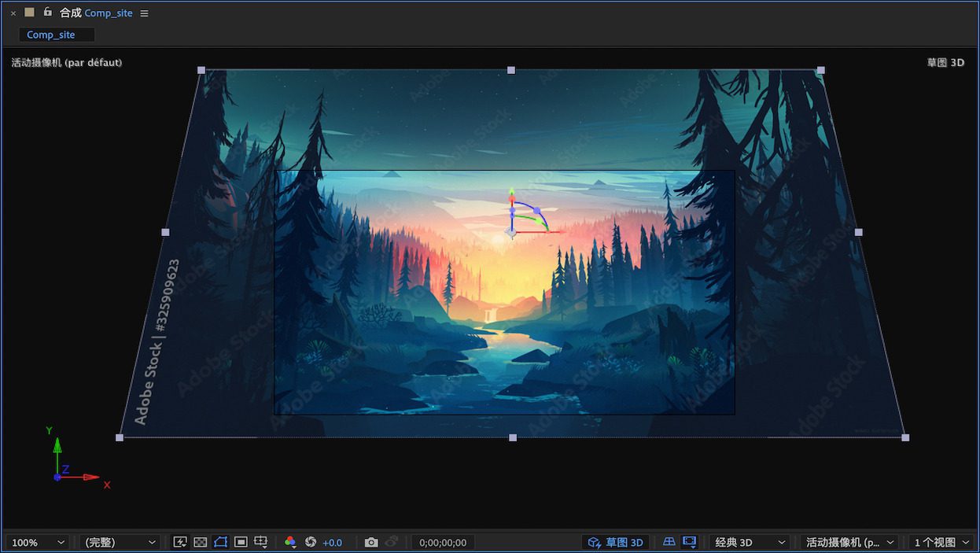Toggle the transparency grid checkerboard

click(201, 542)
